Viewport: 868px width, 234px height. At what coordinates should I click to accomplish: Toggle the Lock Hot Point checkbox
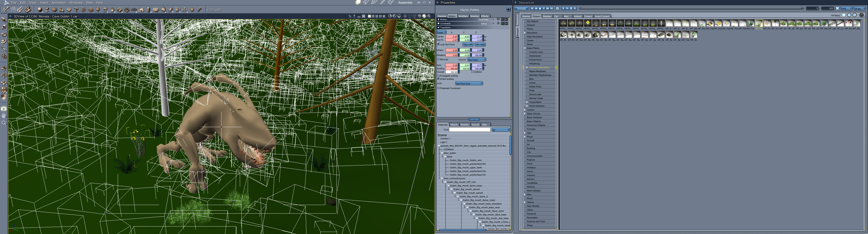coord(438,44)
